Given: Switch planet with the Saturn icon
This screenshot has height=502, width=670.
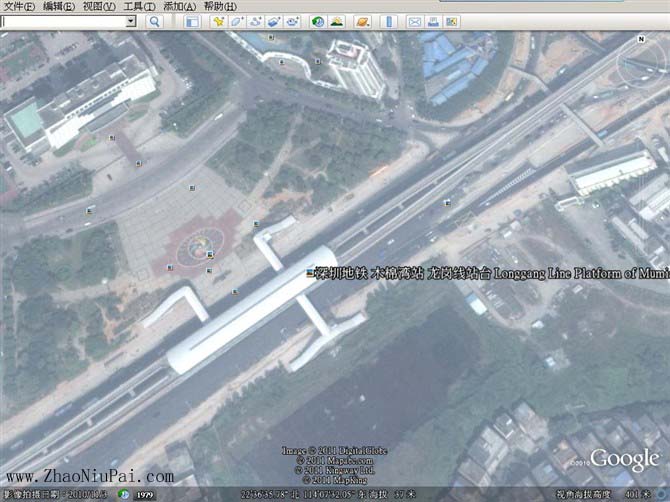Looking at the screenshot, I should click(362, 21).
